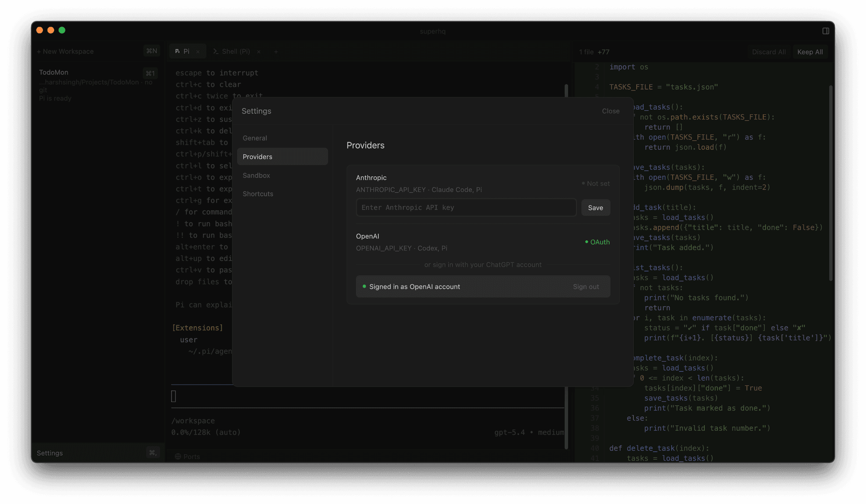The height and width of the screenshot is (504, 866).
Task: Click the import os code line
Action: tap(628, 67)
